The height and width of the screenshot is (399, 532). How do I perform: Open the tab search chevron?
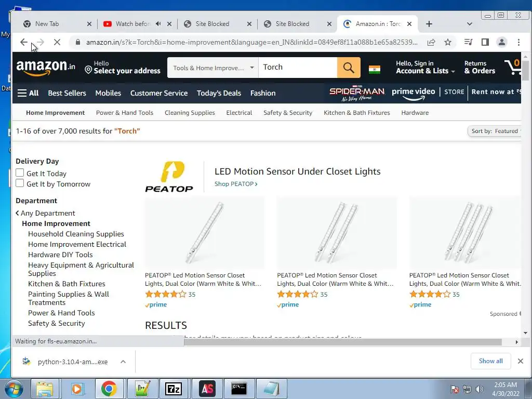(470, 24)
